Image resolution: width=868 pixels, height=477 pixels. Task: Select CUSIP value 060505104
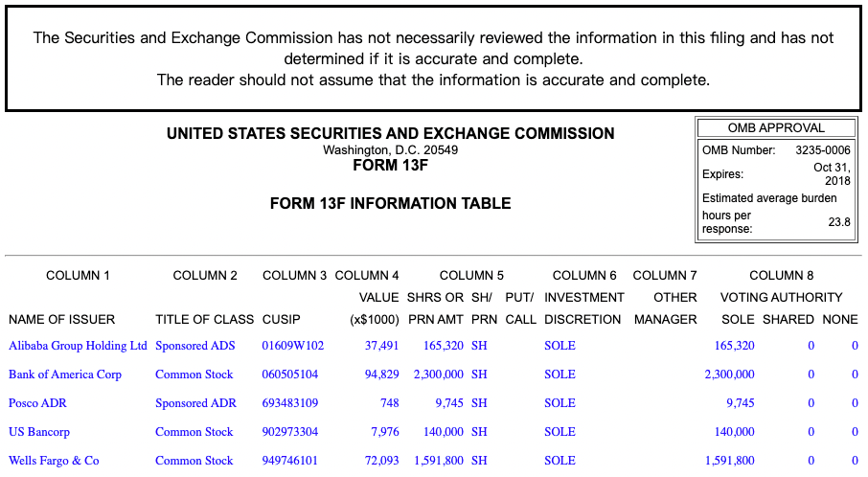click(290, 375)
